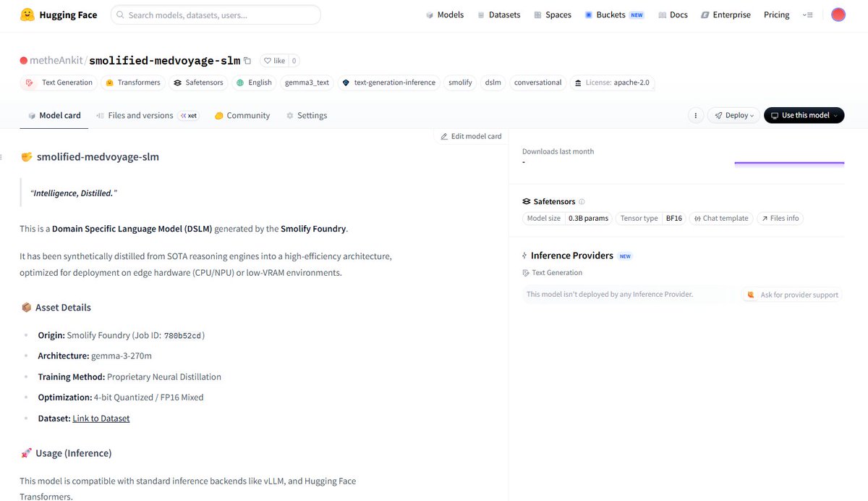
Task: Open the navigation overflow menu
Action: pyautogui.click(x=808, y=14)
